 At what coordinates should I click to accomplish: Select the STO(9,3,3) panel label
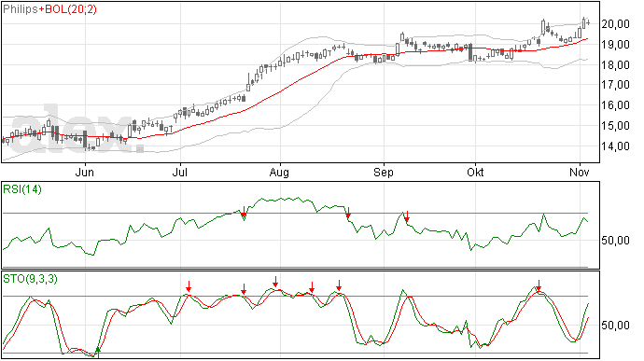(30, 279)
